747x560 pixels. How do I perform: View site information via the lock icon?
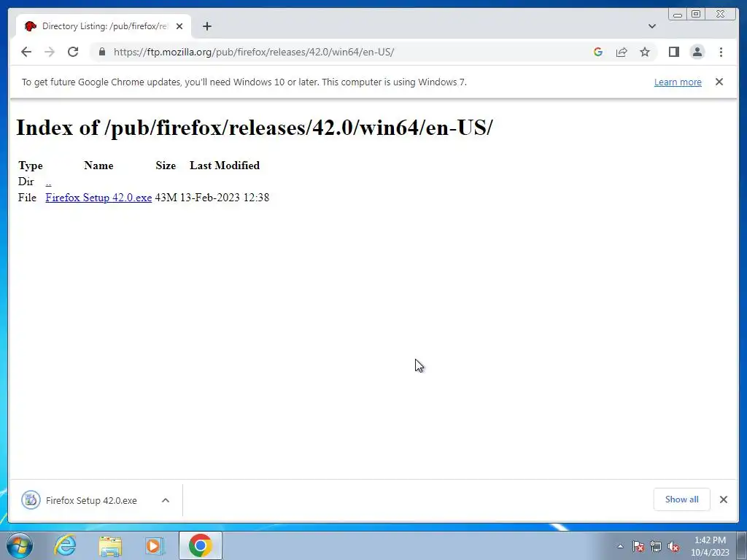[x=102, y=52]
